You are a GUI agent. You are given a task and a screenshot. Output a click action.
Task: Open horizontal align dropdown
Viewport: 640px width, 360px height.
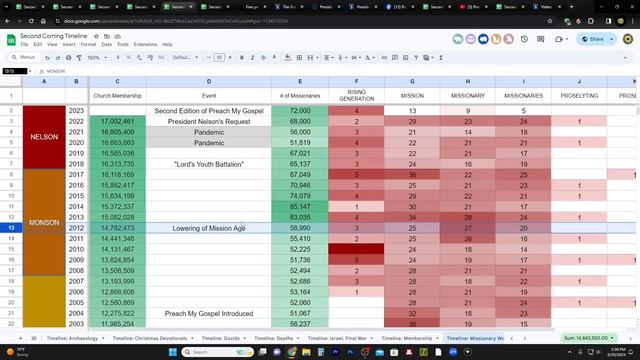click(x=329, y=58)
